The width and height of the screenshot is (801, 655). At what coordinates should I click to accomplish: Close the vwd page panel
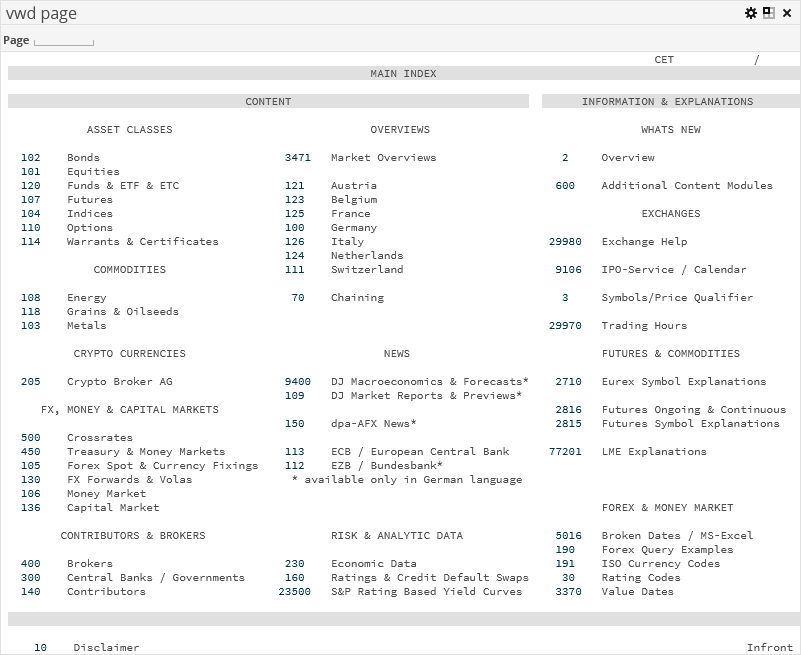(x=786, y=13)
